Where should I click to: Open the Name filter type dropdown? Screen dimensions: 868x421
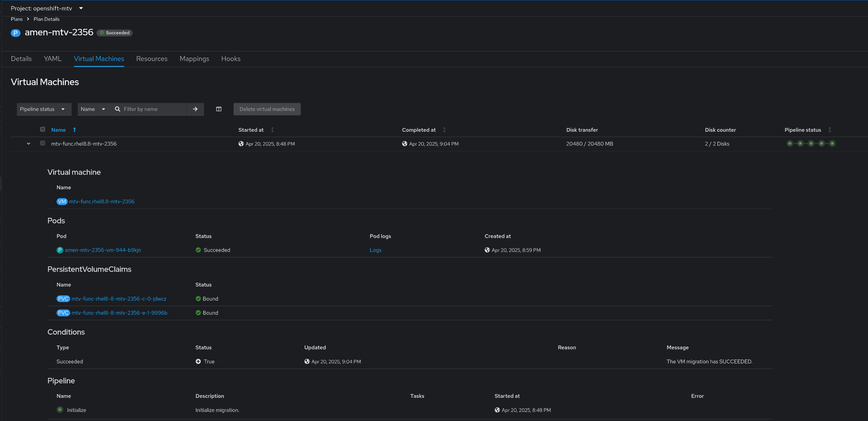point(93,109)
